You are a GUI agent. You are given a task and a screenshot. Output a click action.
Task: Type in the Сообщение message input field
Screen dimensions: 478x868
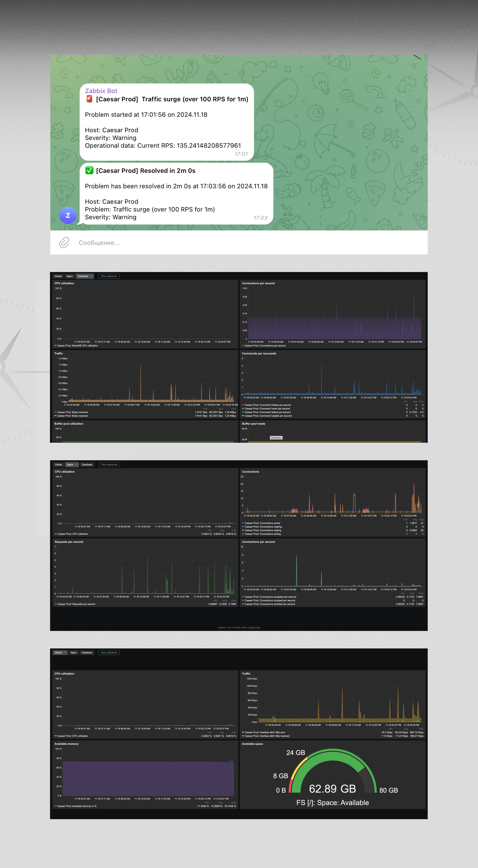[x=202, y=243]
